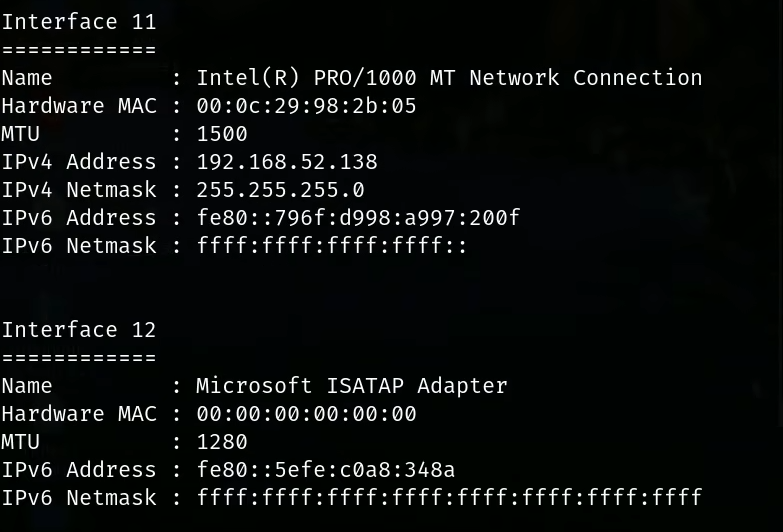Click the Intel(R) PRO/1000 MT Network Connection name

[x=449, y=78]
